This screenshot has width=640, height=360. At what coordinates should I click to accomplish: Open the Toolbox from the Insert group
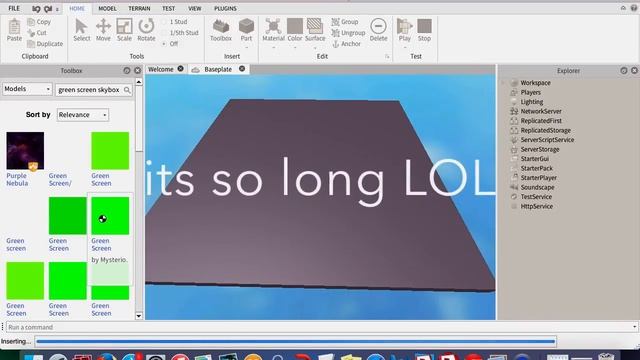click(221, 30)
